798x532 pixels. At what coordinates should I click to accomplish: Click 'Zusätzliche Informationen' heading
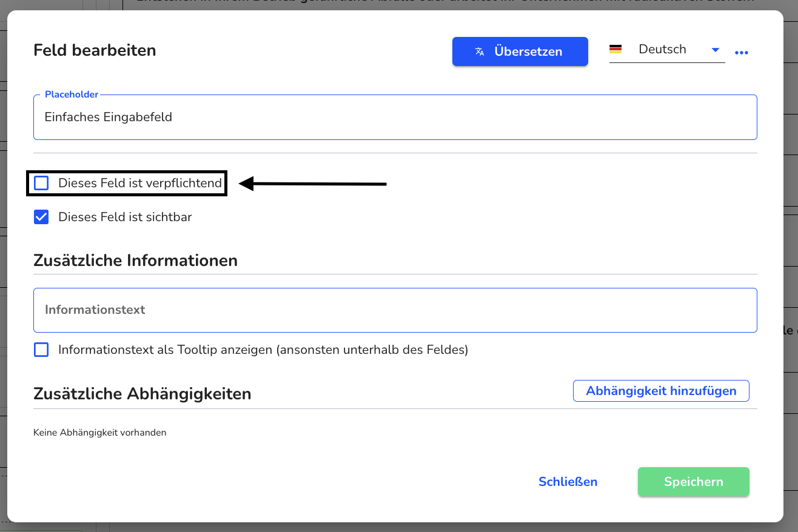click(x=136, y=261)
